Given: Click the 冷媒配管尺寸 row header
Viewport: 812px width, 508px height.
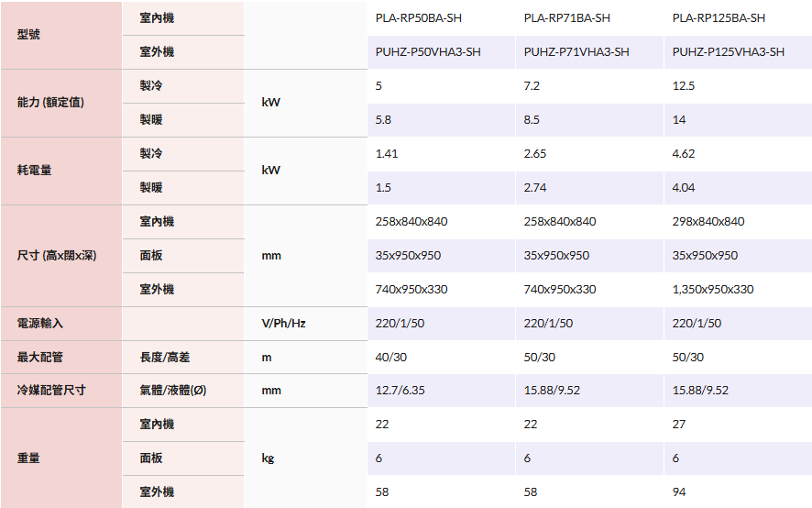Looking at the screenshot, I should pyautogui.click(x=51, y=391).
